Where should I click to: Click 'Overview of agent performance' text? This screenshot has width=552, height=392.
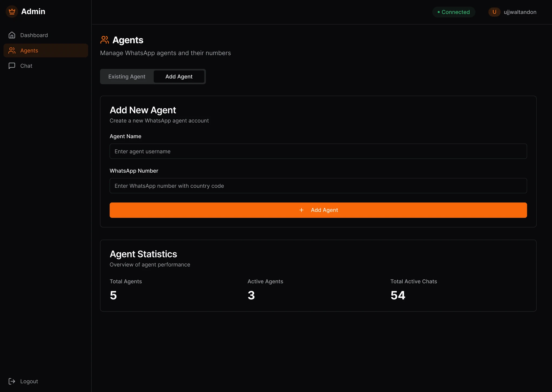click(150, 265)
